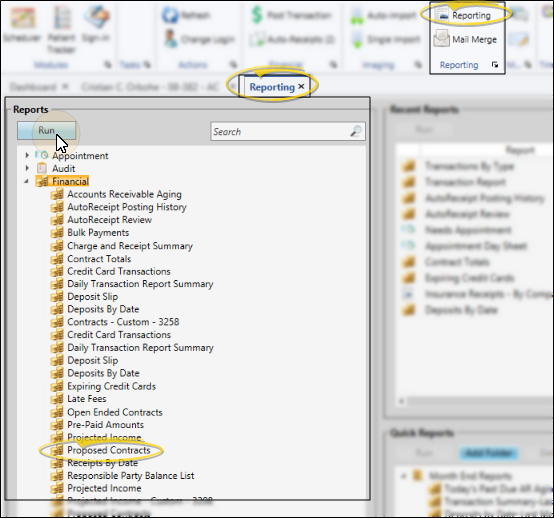The image size is (554, 519).
Task: Click icon beside Responsible Party Balance List
Action: point(57,476)
